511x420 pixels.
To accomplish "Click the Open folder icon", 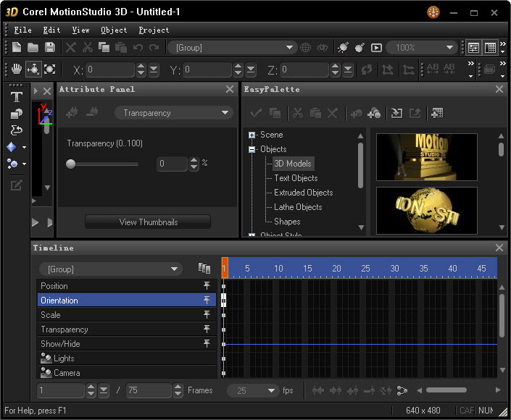I will tap(33, 47).
